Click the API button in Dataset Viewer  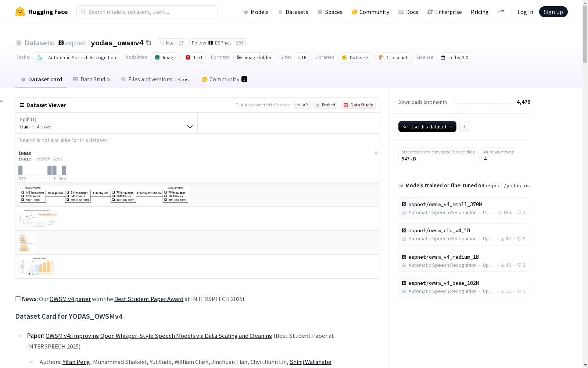pos(302,105)
